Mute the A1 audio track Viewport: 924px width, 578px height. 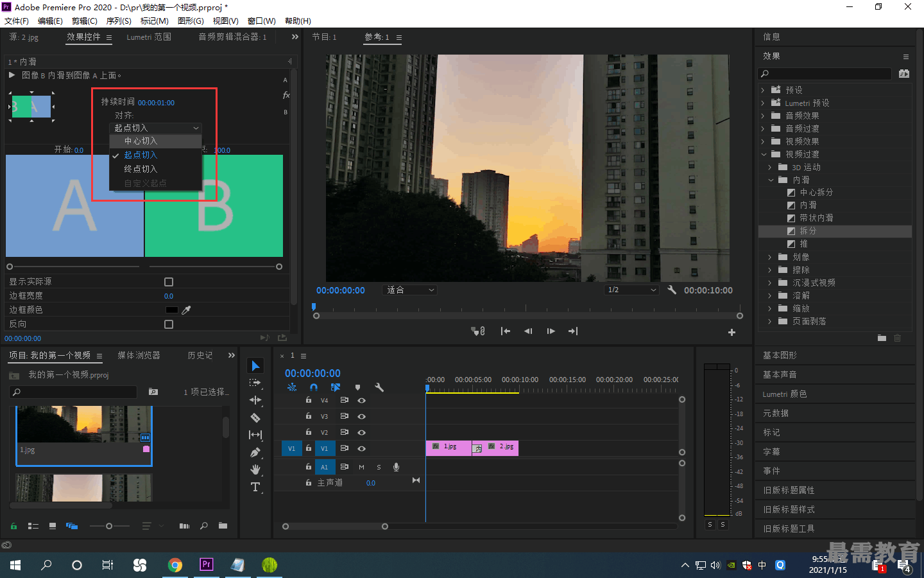pos(361,467)
